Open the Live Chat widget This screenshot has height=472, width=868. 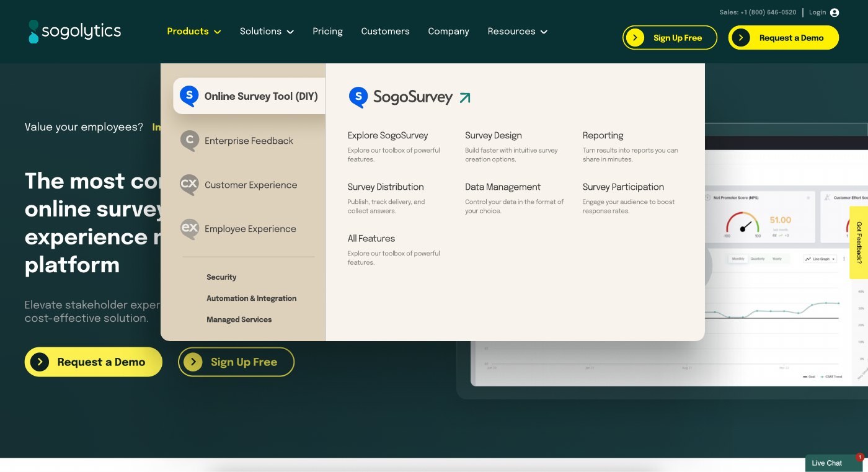pyautogui.click(x=833, y=463)
